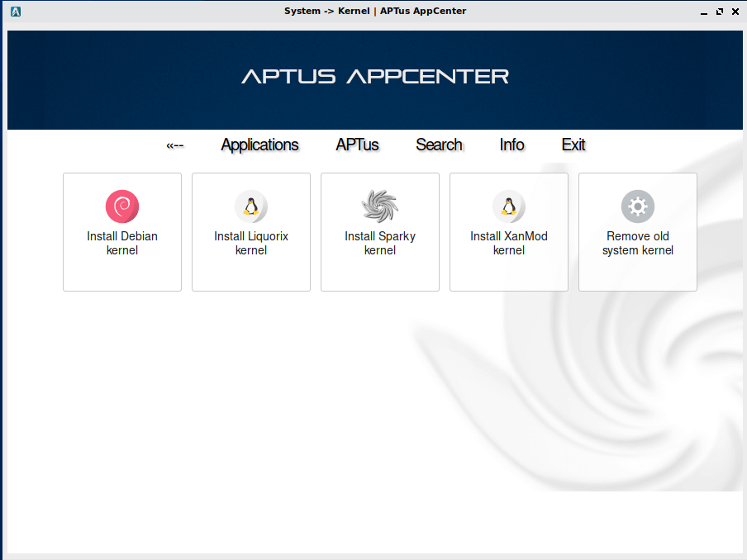Close the APTus AppCenter window
747x560 pixels.
point(735,12)
